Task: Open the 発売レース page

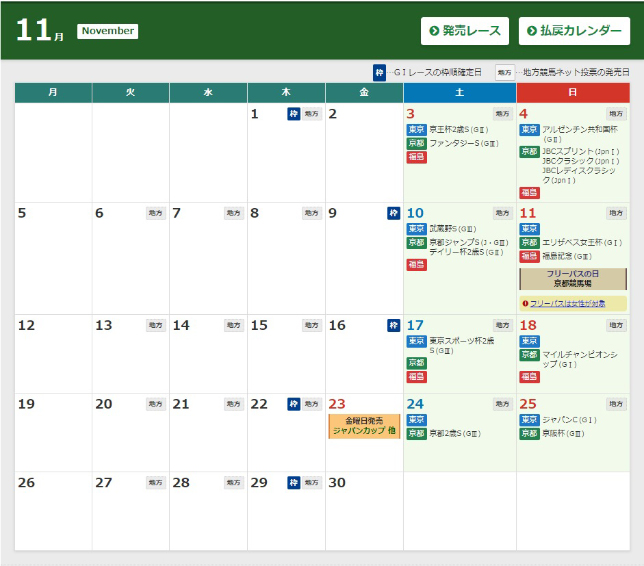Action: [465, 31]
